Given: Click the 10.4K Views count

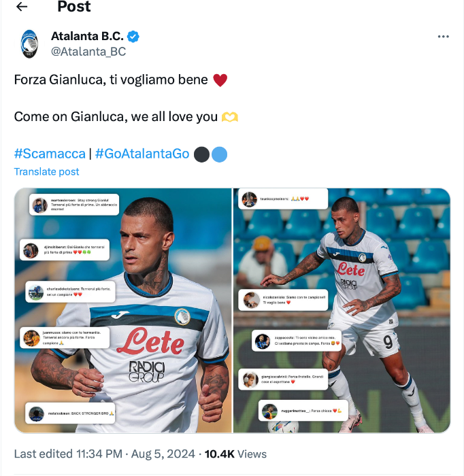Looking at the screenshot, I should (235, 454).
